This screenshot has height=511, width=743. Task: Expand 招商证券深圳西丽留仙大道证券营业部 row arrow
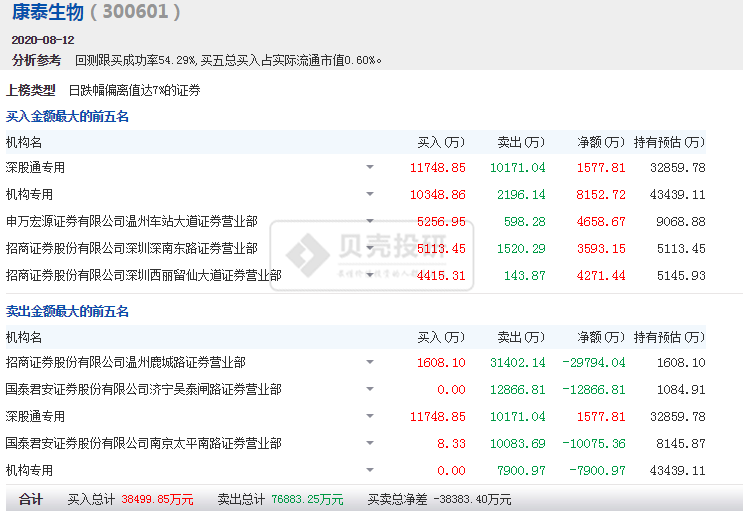click(x=370, y=275)
